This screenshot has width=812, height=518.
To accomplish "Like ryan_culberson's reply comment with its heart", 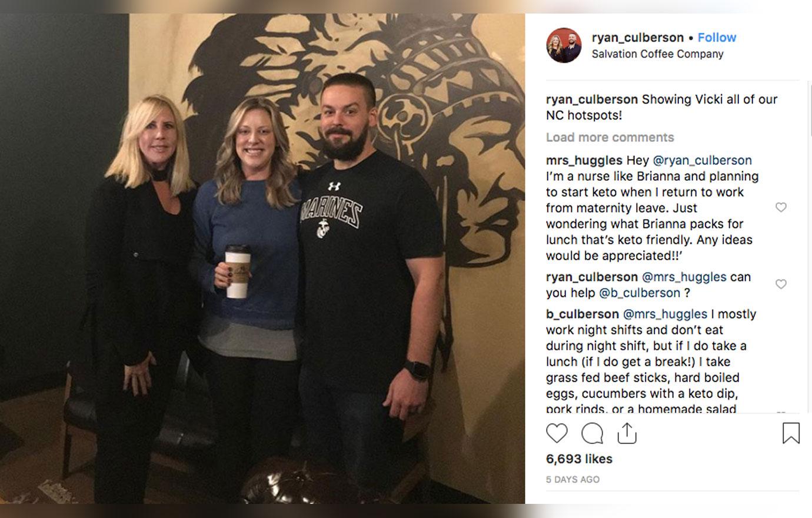I will pyautogui.click(x=781, y=284).
